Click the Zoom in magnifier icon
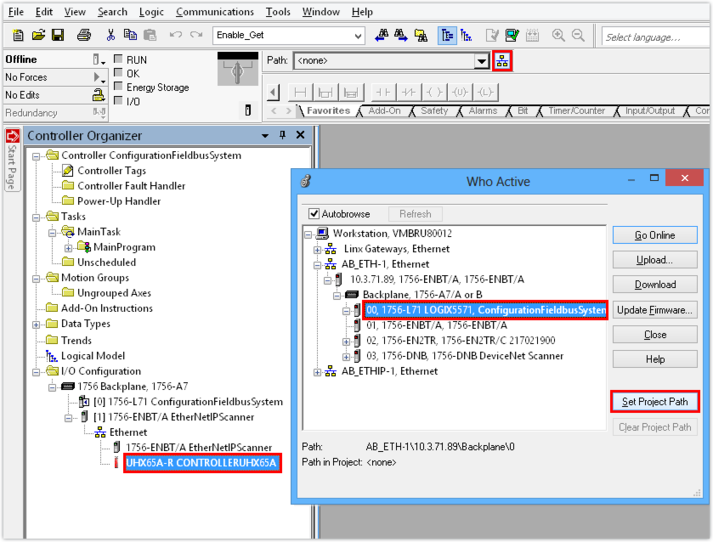This screenshot has height=542, width=713. pos(558,36)
